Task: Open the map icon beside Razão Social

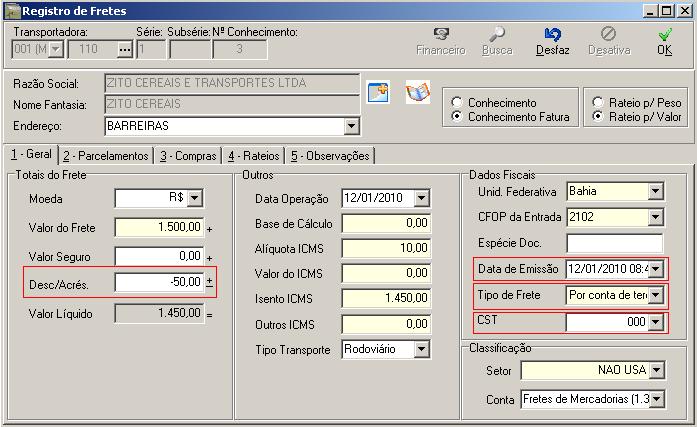Action: pyautogui.click(x=417, y=92)
